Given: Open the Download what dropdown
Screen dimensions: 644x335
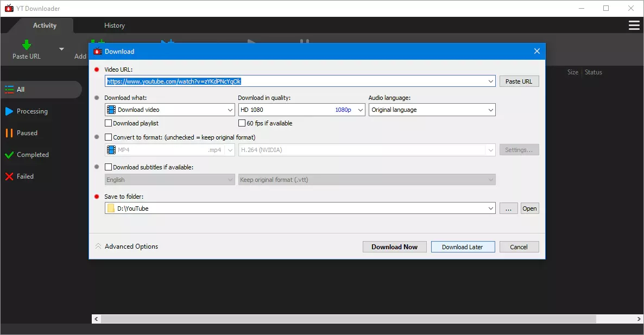Looking at the screenshot, I should [x=169, y=110].
